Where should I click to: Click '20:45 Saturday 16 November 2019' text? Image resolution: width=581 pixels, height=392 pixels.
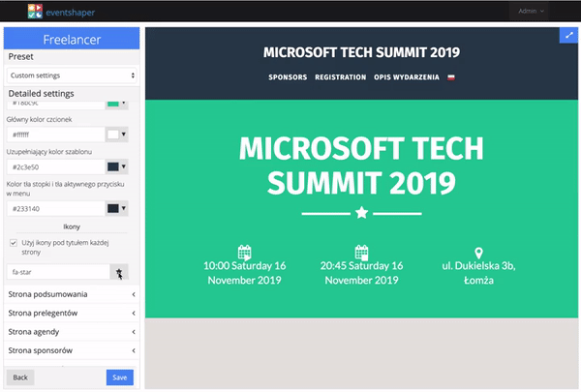[x=361, y=273]
